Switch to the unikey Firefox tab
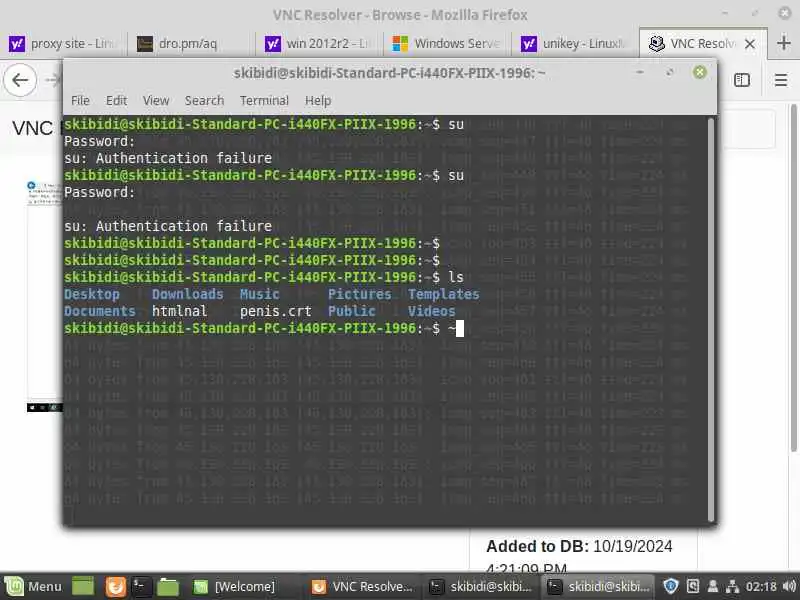The height and width of the screenshot is (600, 800). pyautogui.click(x=573, y=44)
